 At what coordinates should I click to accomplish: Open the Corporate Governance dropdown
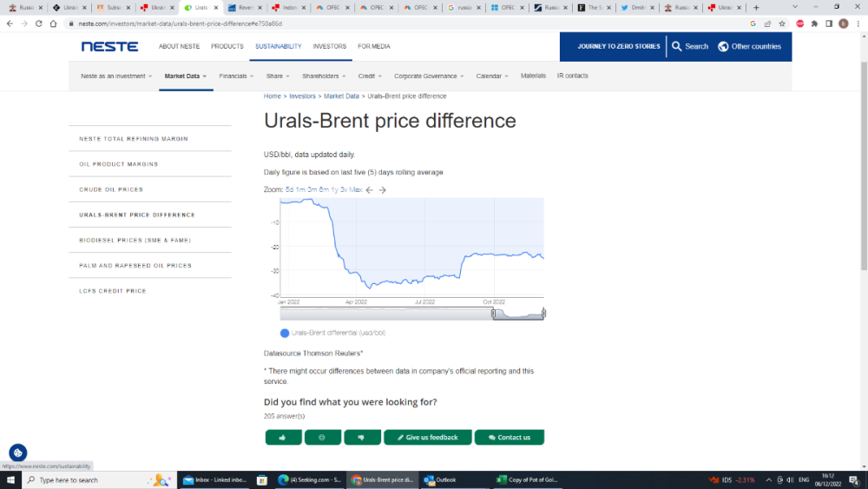click(429, 76)
